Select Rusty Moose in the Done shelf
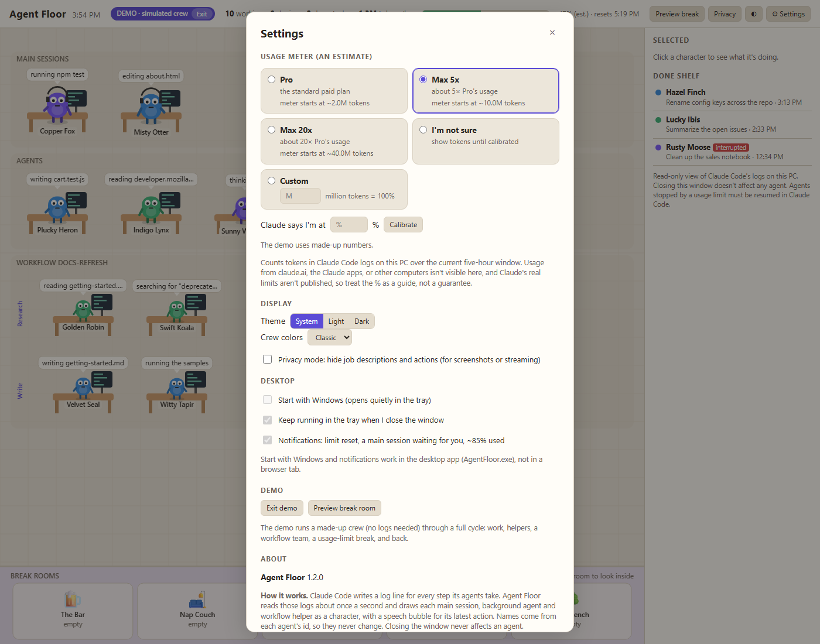The height and width of the screenshot is (644, 820). (x=732, y=152)
